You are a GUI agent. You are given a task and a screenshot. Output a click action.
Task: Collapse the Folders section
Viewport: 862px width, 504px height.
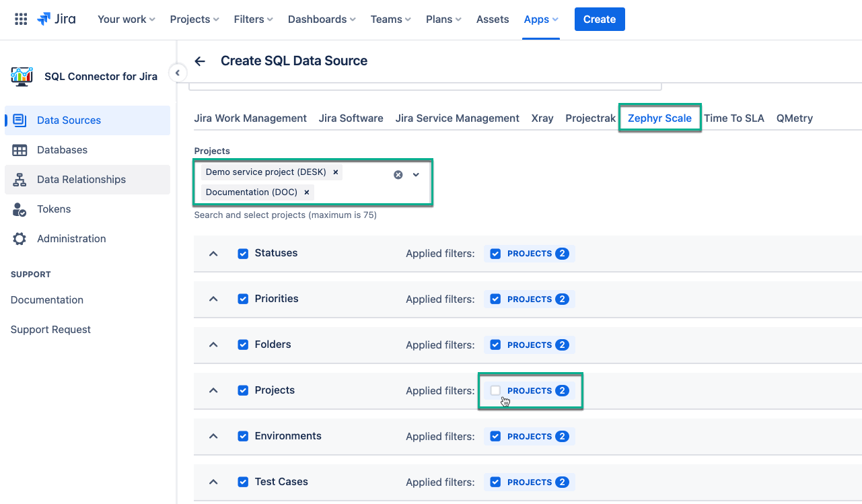213,345
